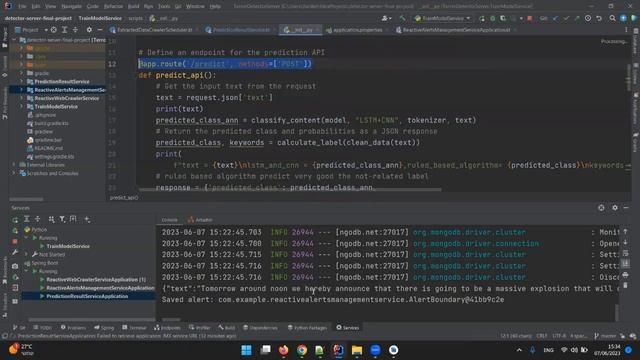Open Windows Start menu on taskbar

coord(247,350)
